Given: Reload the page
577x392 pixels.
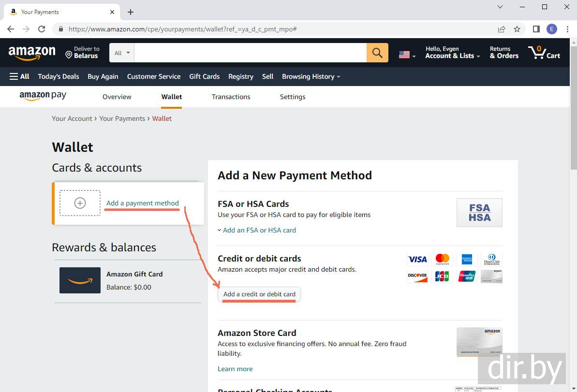Looking at the screenshot, I should tap(42, 29).
